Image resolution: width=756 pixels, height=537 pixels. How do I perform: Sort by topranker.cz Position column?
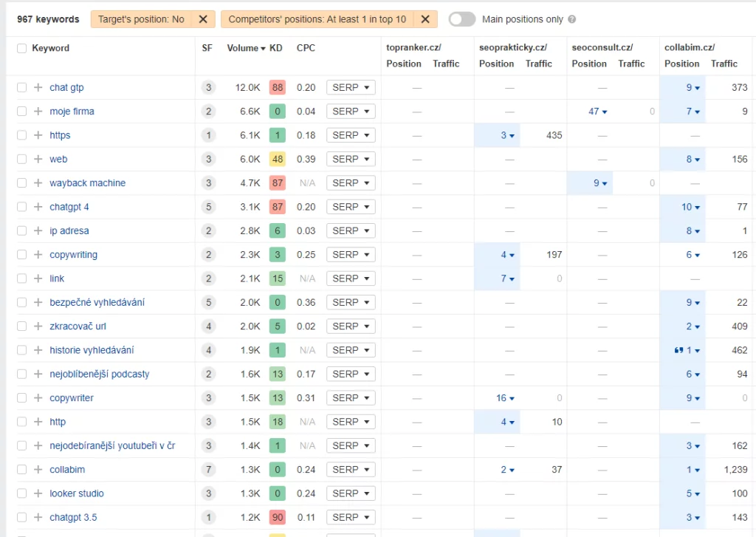click(x=404, y=64)
